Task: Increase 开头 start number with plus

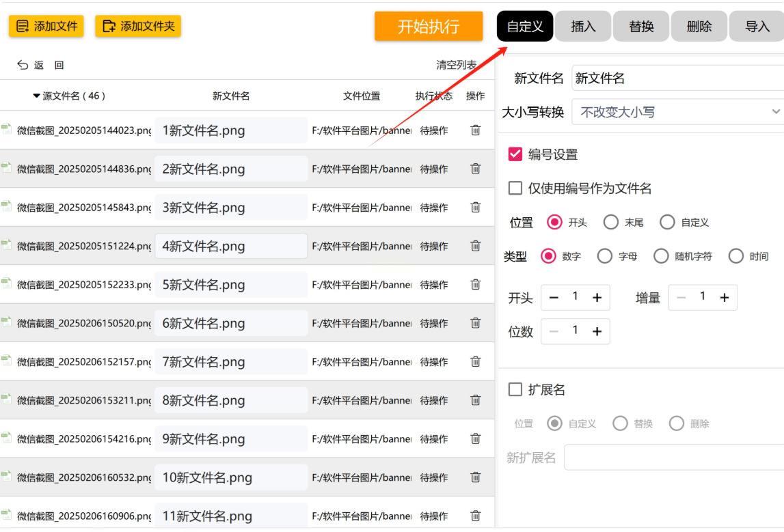Action: [x=597, y=298]
